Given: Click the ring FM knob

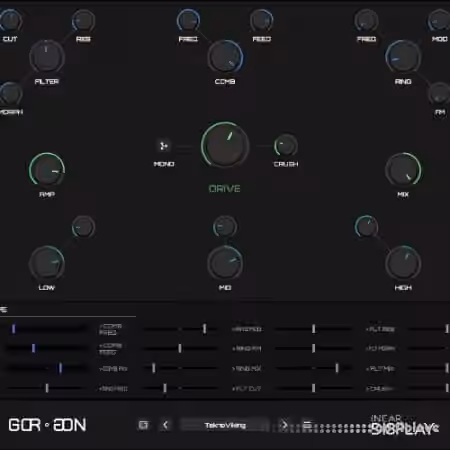Looking at the screenshot, I should [x=439, y=94].
